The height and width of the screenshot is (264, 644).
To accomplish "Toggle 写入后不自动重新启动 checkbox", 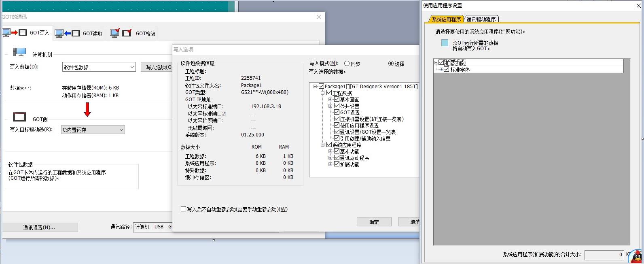I will [183, 209].
